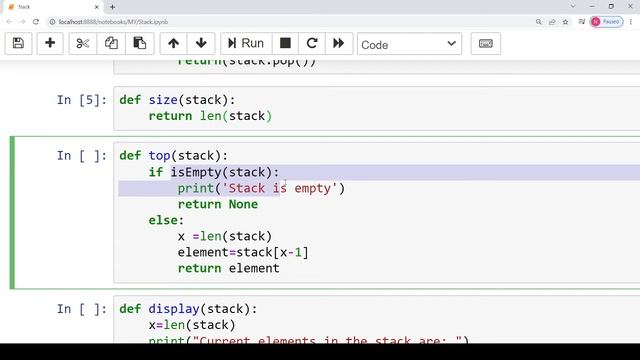This screenshot has width=640, height=360.
Task: Click 'x =len(stack)' line
Action: click(224, 236)
